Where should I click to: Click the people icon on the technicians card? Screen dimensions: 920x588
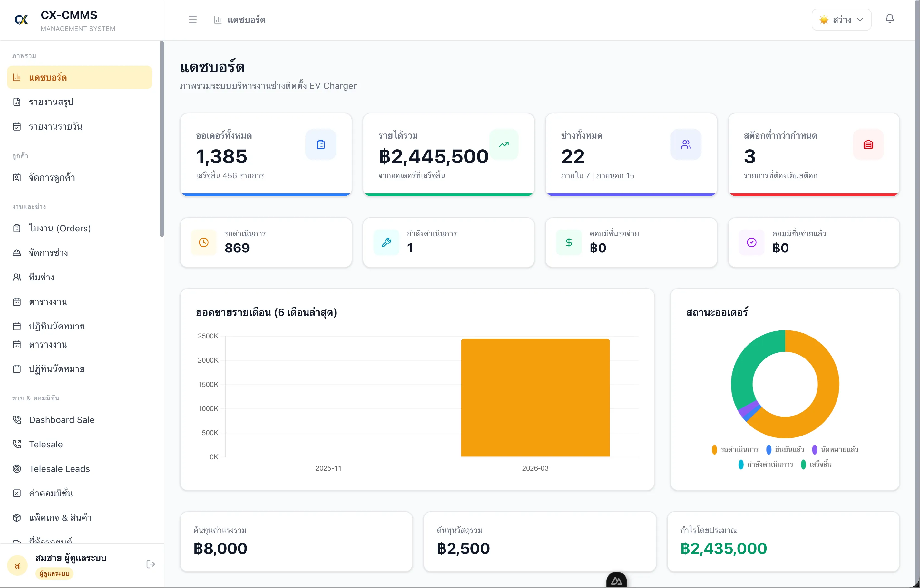[x=685, y=144]
